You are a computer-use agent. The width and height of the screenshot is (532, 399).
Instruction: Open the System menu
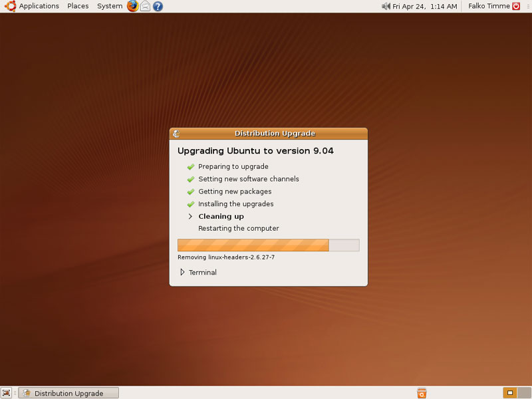coord(110,6)
